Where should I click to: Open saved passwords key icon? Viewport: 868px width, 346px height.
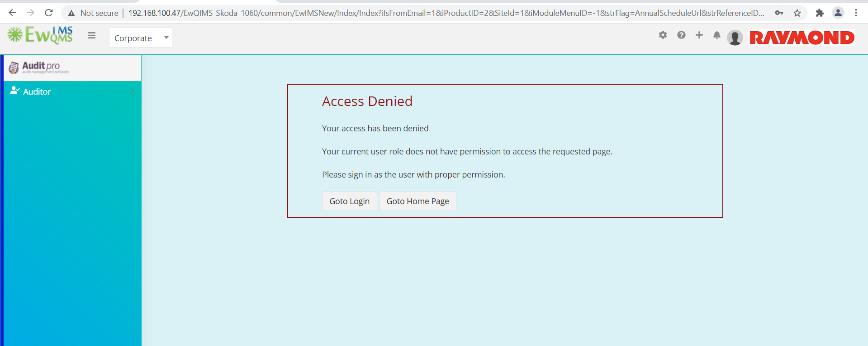point(779,13)
